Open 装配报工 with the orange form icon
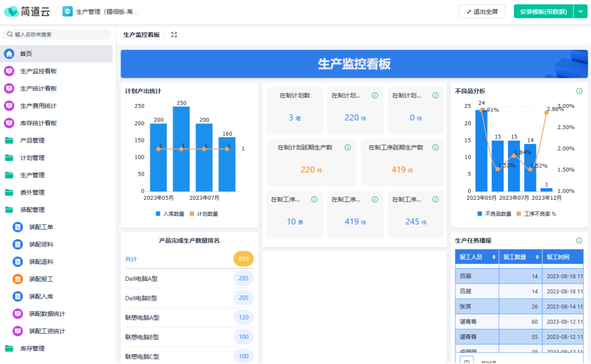The width and height of the screenshot is (591, 364). pos(40,279)
